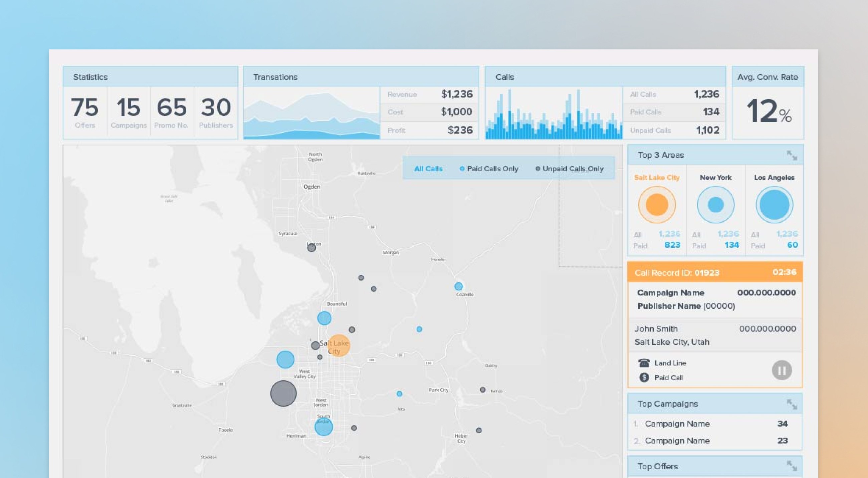Expand the Top 3 Areas panel
This screenshot has width=868, height=478.
pyautogui.click(x=792, y=155)
